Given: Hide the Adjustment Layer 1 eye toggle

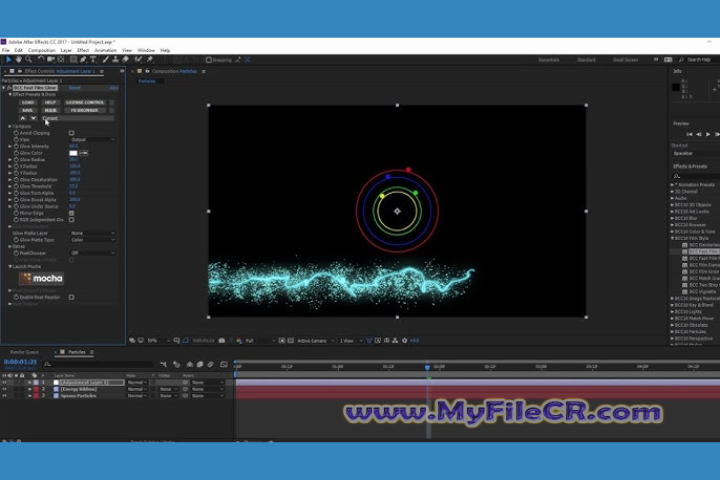Looking at the screenshot, I should (4, 382).
